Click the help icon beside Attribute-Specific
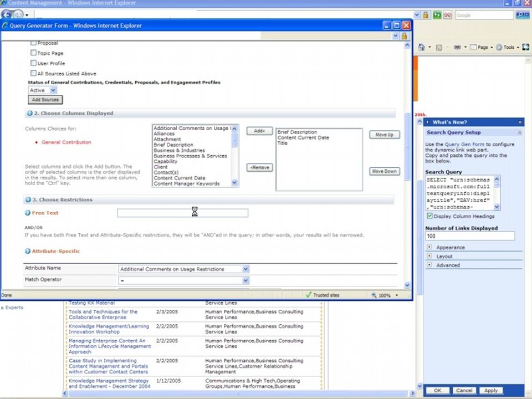Viewport: 532px width, 399px height. 28,251
